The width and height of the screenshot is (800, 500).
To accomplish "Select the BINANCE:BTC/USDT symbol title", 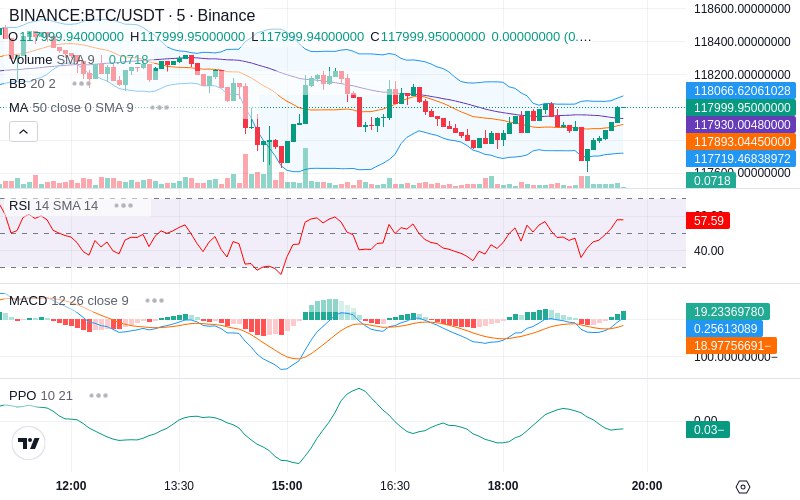I will (x=132, y=15).
